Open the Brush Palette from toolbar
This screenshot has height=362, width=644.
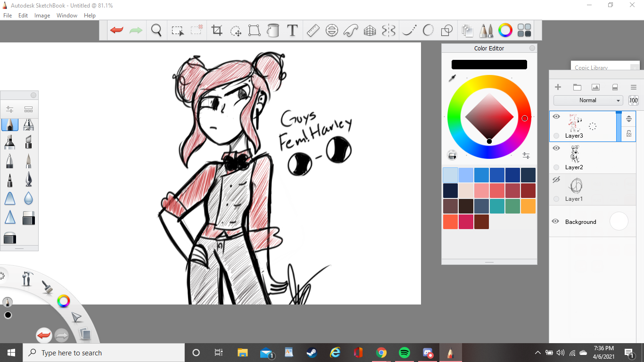[486, 31]
